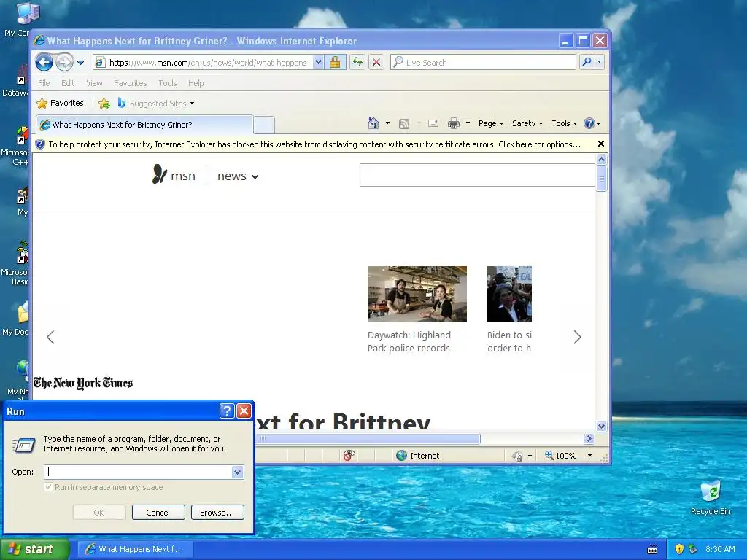Click inside the Live Search box
The height and width of the screenshot is (560, 747).
coord(483,63)
